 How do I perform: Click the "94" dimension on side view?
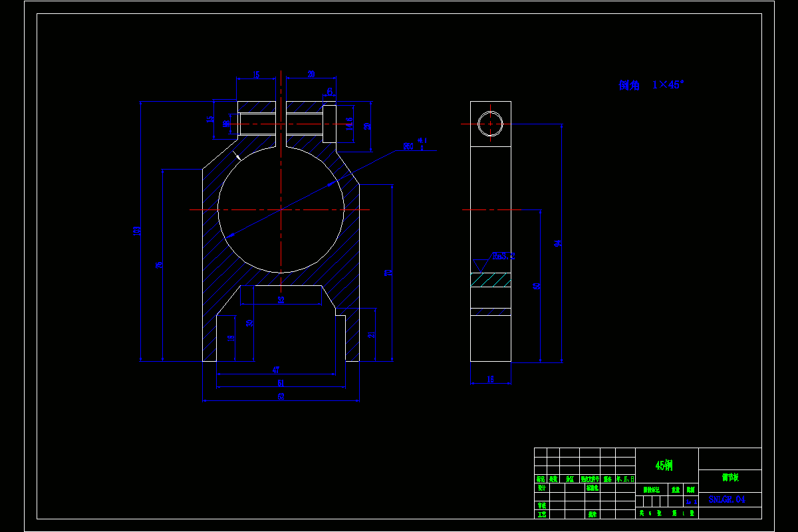coord(557,243)
